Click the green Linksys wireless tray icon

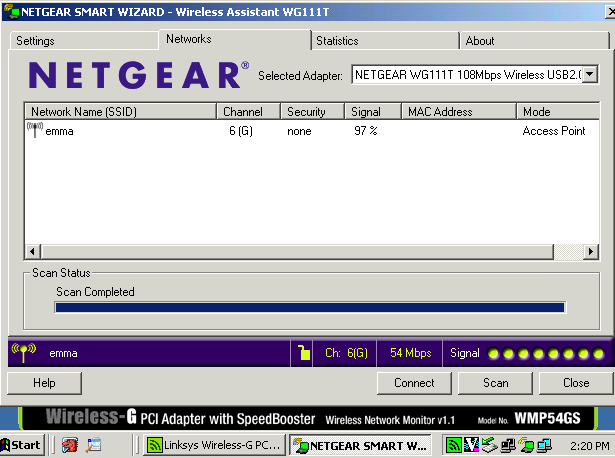pos(454,445)
